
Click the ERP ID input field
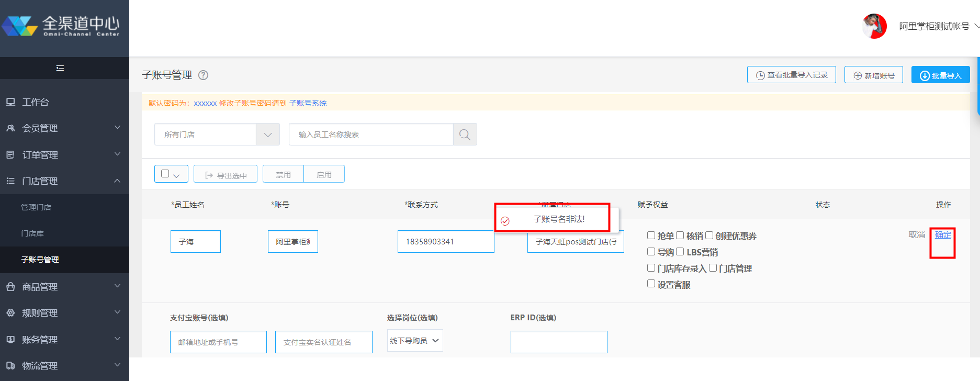558,342
